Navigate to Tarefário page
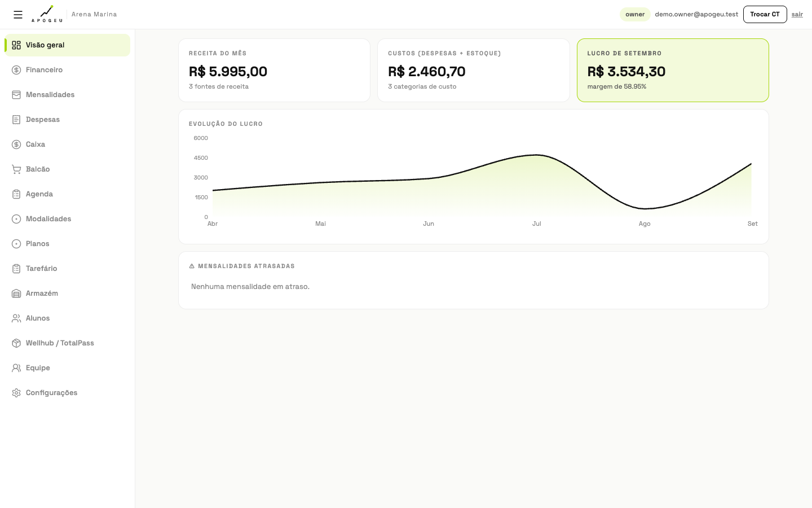This screenshot has width=812, height=508. click(68, 269)
